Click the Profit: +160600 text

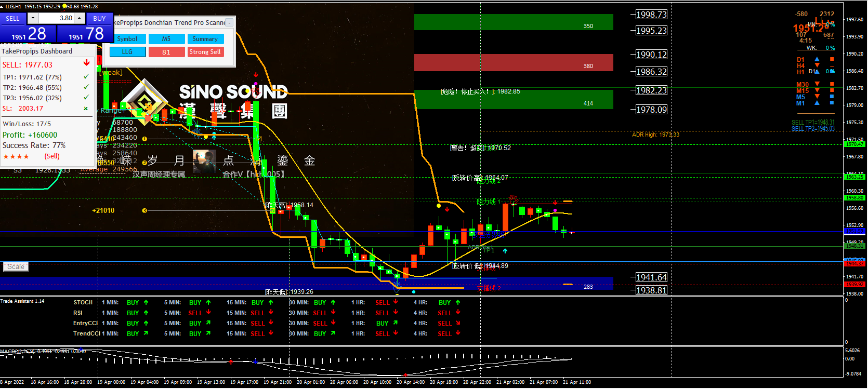30,135
